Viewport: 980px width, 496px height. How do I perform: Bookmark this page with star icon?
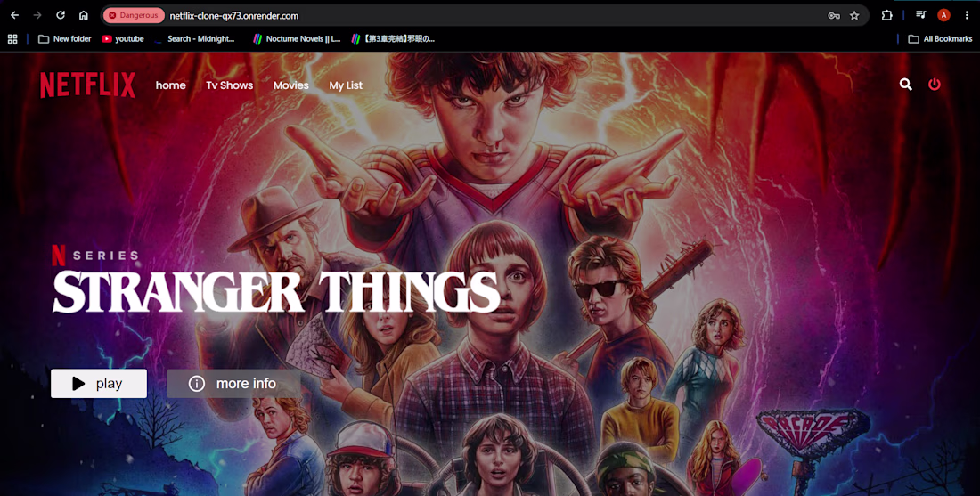coord(854,16)
